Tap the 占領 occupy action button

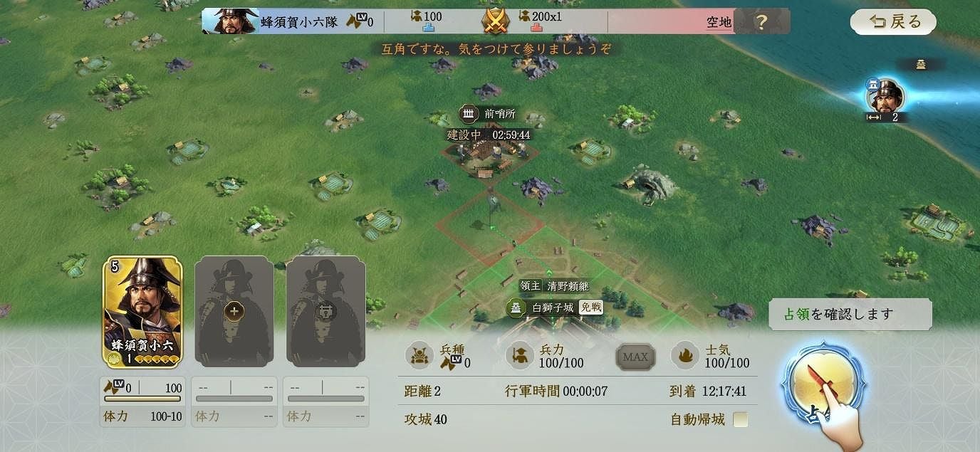pyautogui.click(x=823, y=387)
